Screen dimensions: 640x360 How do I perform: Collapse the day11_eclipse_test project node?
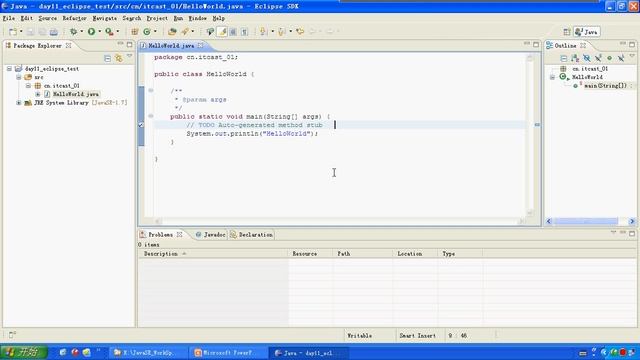click(x=9, y=69)
